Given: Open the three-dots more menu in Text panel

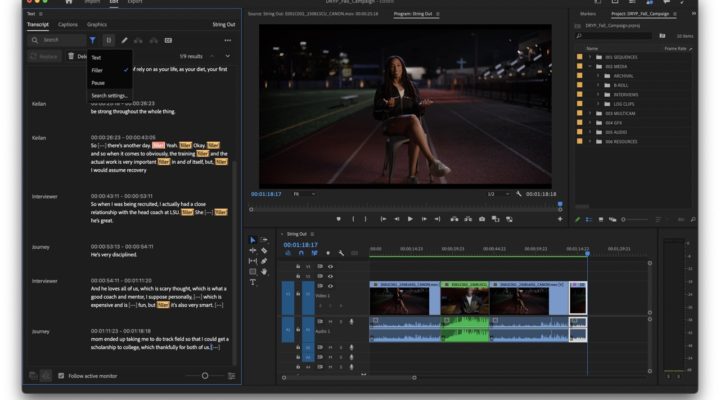Looking at the screenshot, I should [228, 40].
